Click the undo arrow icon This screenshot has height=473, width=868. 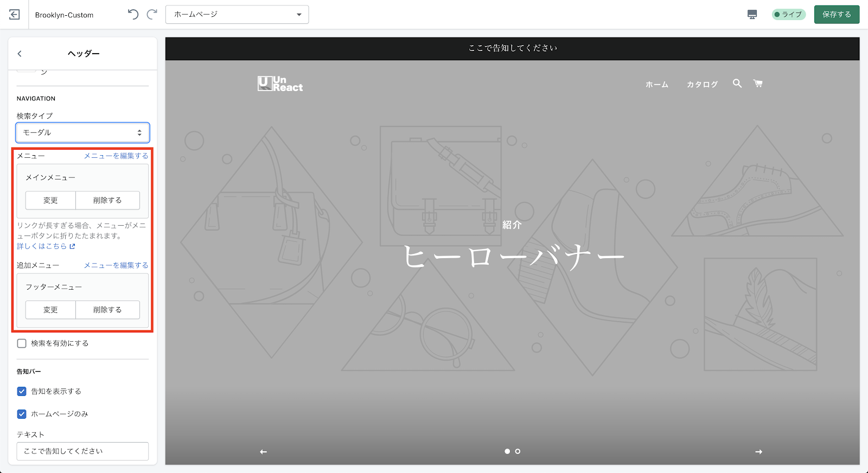point(133,15)
